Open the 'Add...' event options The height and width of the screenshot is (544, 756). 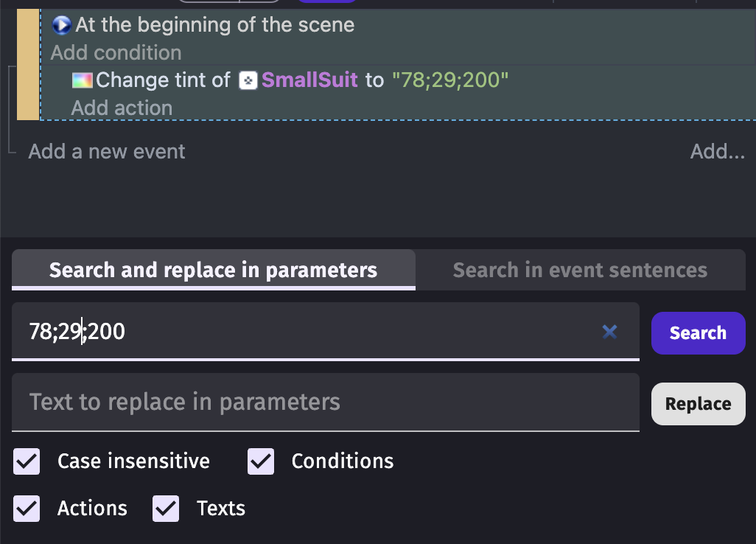click(717, 151)
